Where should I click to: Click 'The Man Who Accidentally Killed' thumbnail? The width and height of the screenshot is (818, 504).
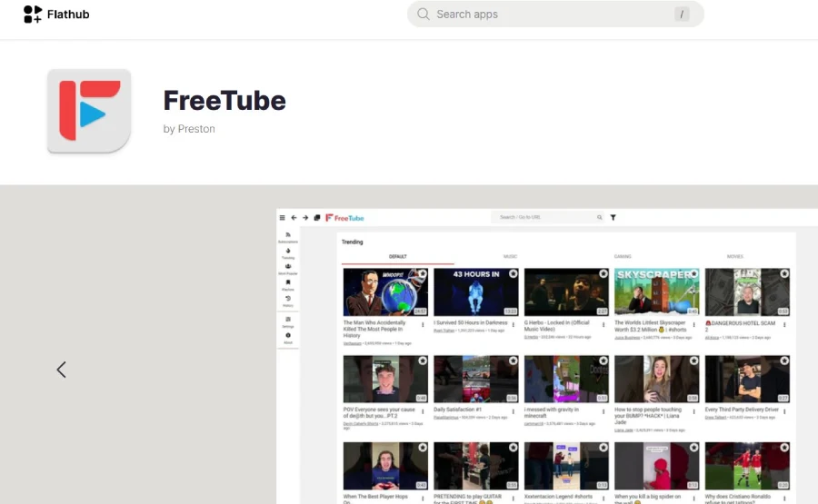coord(385,292)
